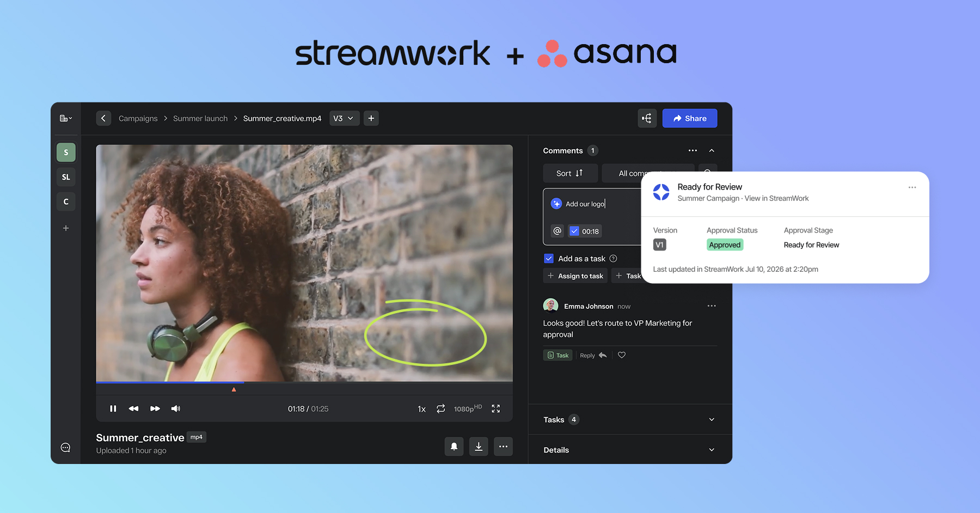Click the Share button
980x513 pixels.
click(x=689, y=118)
